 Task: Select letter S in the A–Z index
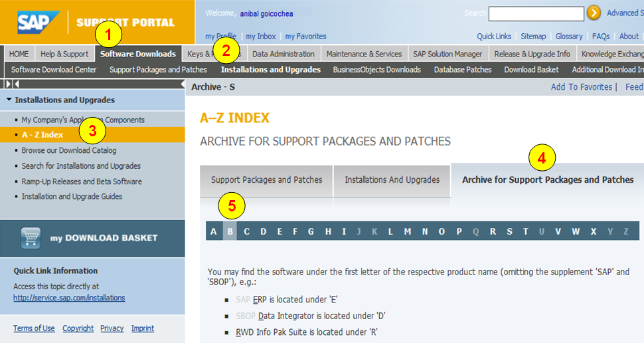[x=509, y=231]
